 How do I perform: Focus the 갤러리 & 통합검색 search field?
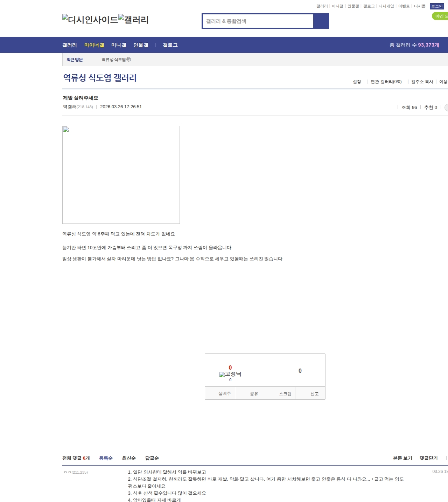click(258, 21)
